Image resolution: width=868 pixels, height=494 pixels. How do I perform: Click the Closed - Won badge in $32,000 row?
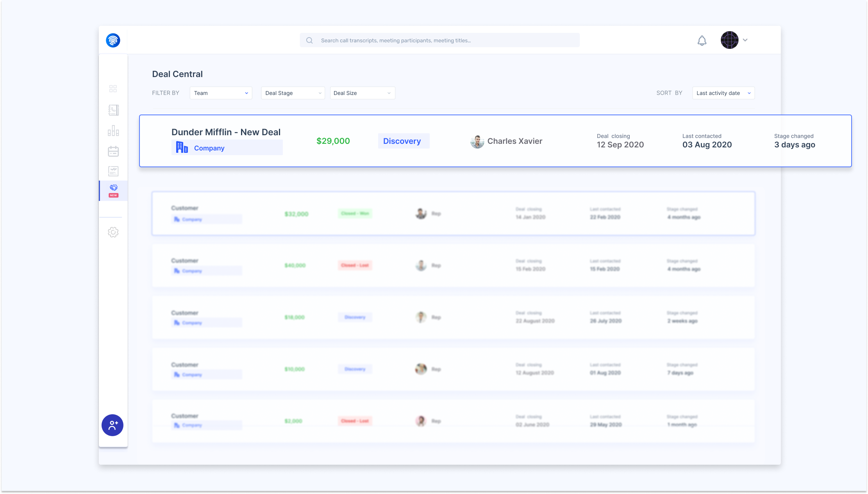pyautogui.click(x=355, y=213)
